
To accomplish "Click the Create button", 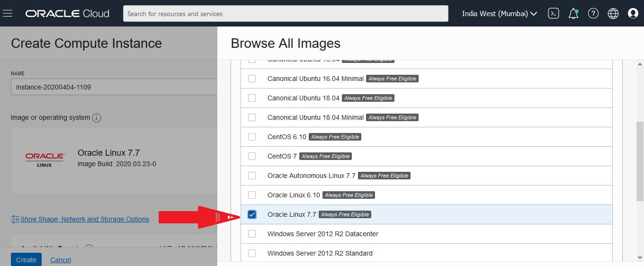I will pos(26,259).
